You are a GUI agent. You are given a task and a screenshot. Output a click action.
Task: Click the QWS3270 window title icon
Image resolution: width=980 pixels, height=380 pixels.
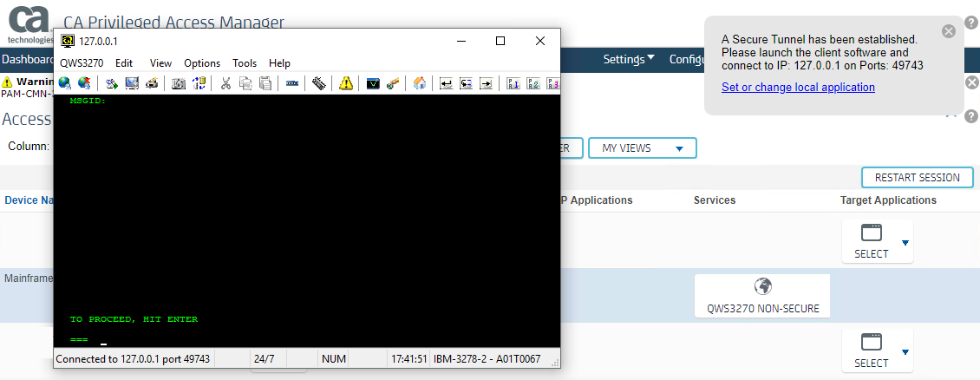pos(67,41)
